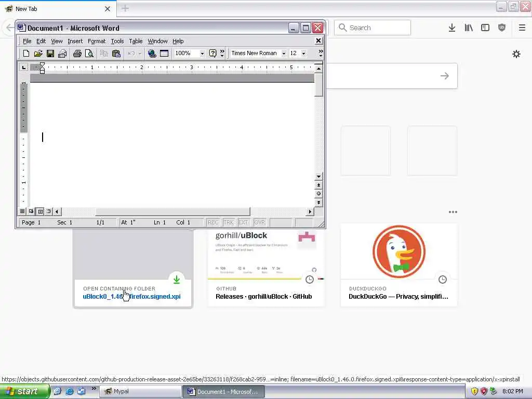Click the browser Search field
532x399 pixels.
click(373, 28)
